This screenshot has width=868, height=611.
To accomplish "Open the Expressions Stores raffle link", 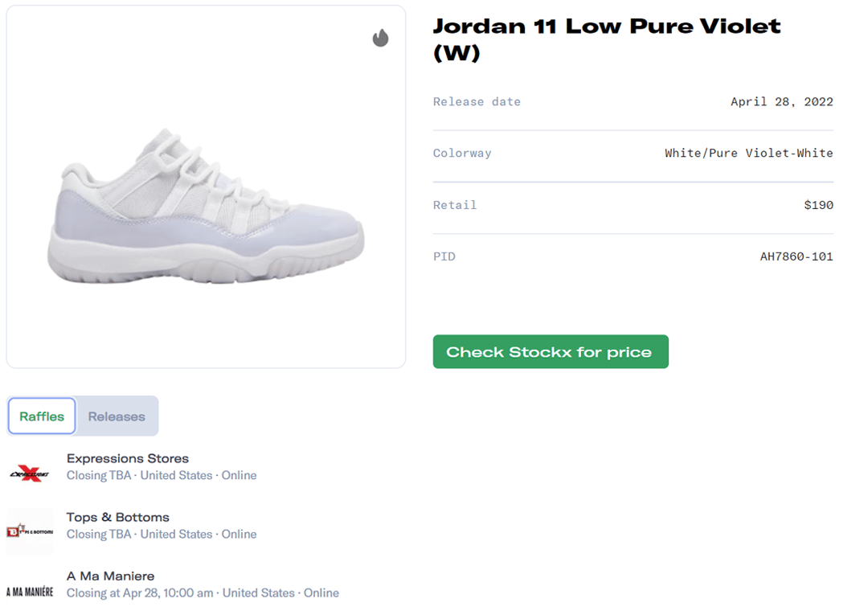I will [128, 459].
